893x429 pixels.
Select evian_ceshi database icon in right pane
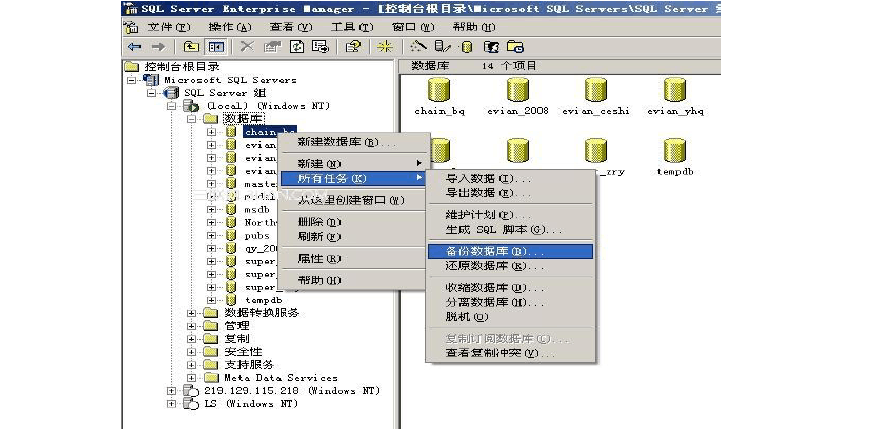pyautogui.click(x=596, y=90)
